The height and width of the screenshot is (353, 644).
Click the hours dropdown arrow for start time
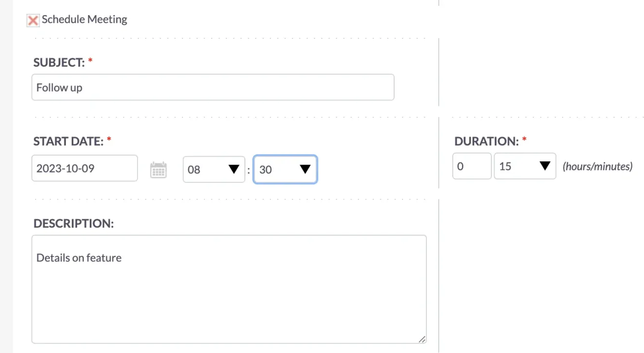click(235, 169)
